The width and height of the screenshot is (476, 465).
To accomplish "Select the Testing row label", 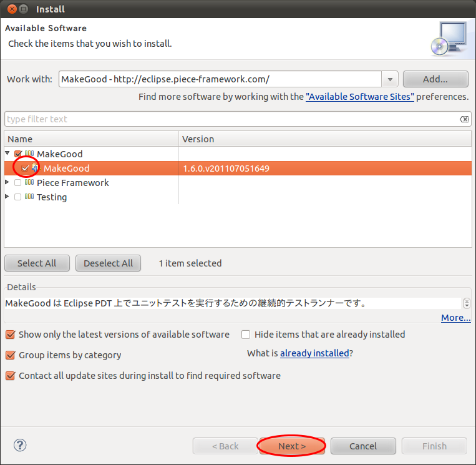I will [x=52, y=197].
